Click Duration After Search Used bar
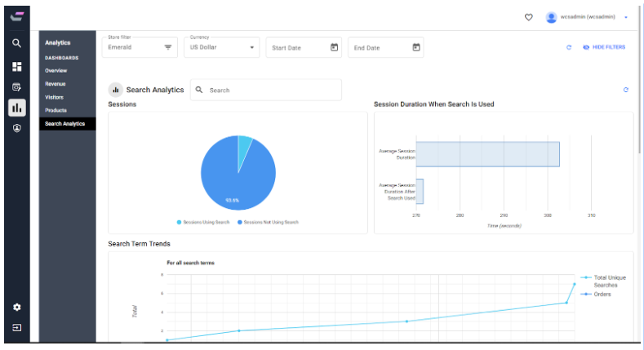Image resolution: width=644 pixels, height=350 pixels. click(x=420, y=191)
